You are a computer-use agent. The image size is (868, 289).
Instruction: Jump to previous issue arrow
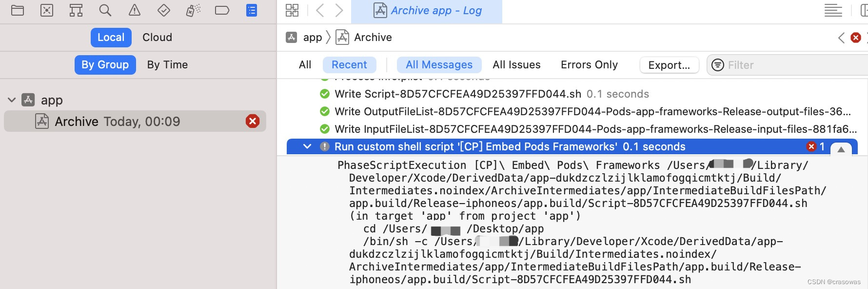841,38
